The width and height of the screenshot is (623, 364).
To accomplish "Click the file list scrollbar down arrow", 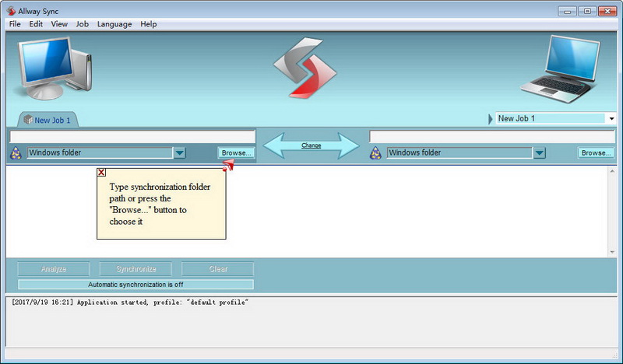I will click(x=612, y=252).
